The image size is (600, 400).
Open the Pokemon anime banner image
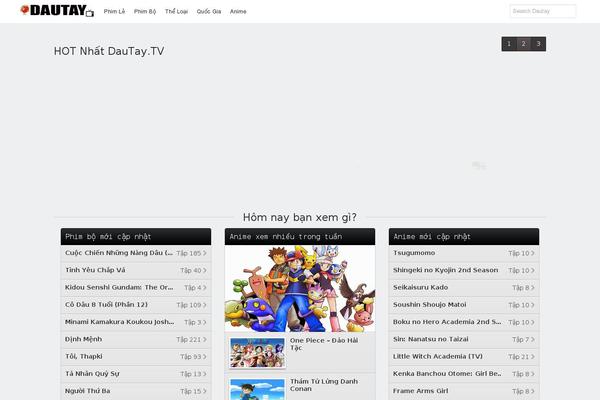point(300,289)
